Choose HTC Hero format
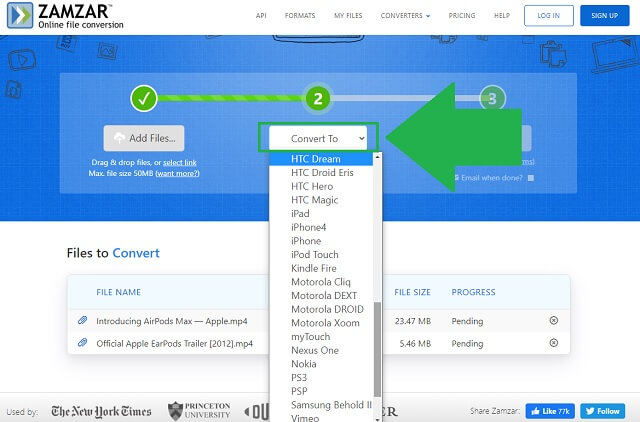Image resolution: width=640 pixels, height=422 pixels. pyautogui.click(x=321, y=186)
